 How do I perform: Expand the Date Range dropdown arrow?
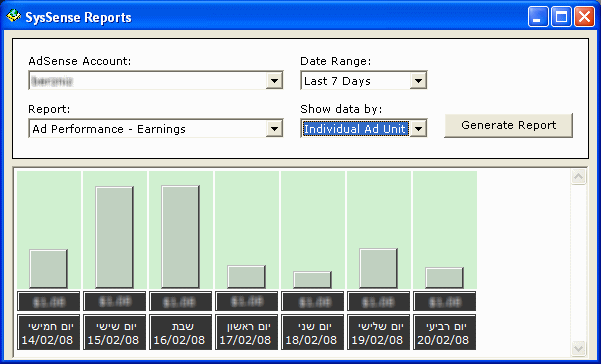pos(418,80)
